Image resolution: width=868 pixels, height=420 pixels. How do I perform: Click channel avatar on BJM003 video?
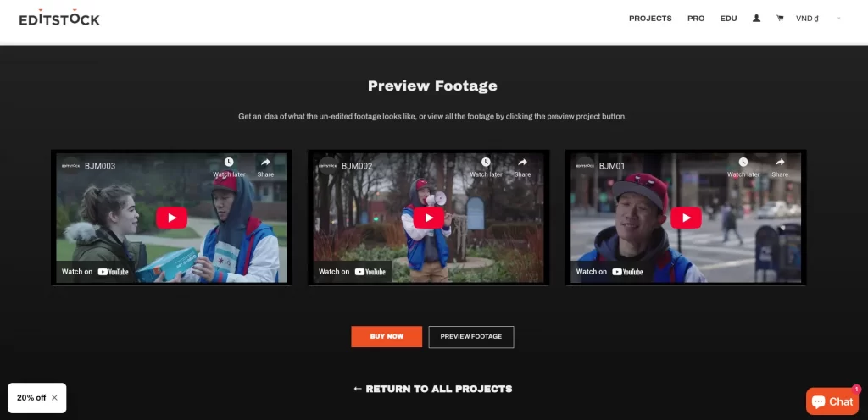[x=71, y=166]
